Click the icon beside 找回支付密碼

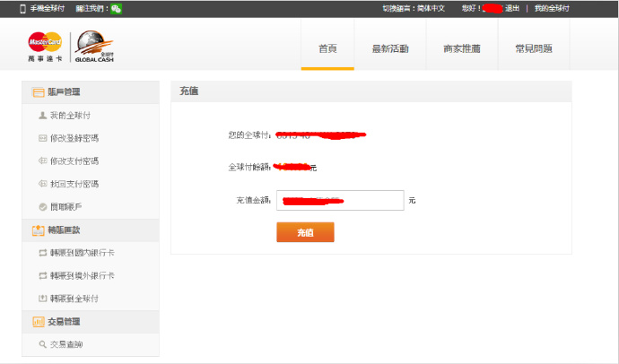pyautogui.click(x=43, y=184)
